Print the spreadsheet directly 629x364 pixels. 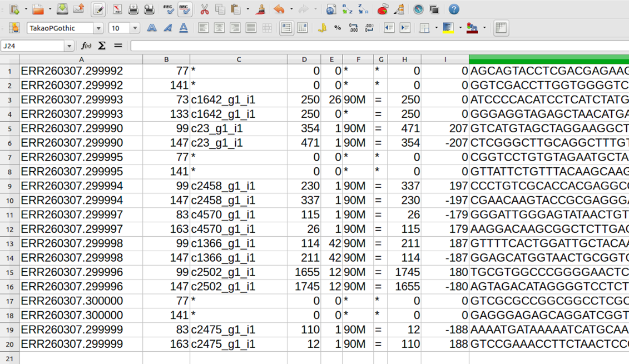point(133,9)
